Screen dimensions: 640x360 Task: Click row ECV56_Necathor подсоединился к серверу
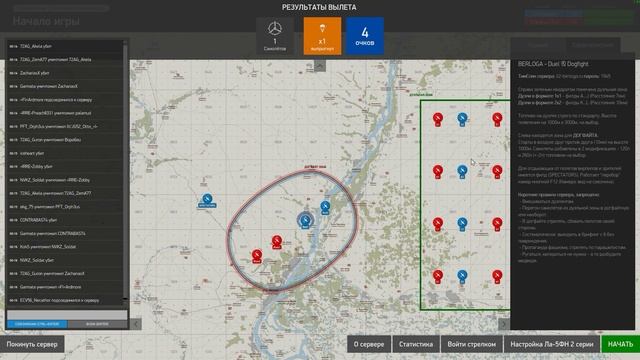click(x=64, y=300)
